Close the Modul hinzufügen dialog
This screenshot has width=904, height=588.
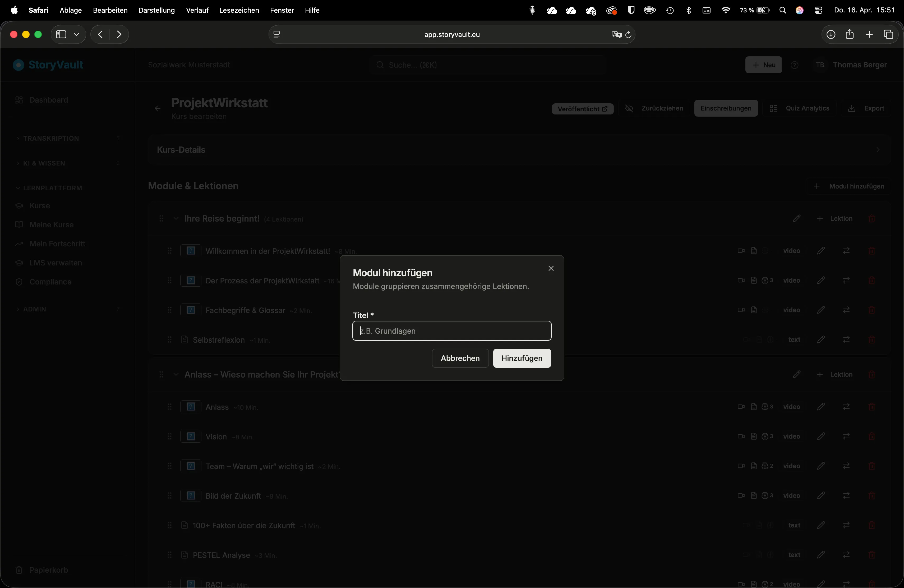coord(551,268)
